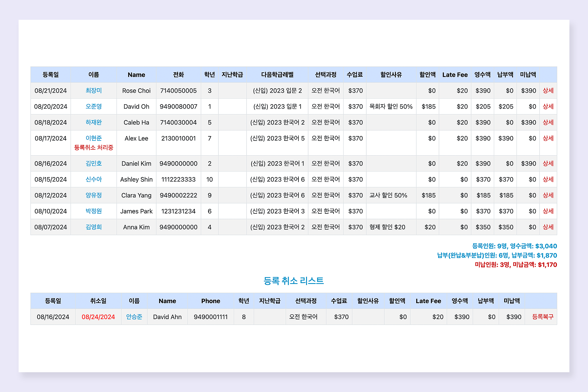Open 이현준 student profile link

click(x=94, y=138)
